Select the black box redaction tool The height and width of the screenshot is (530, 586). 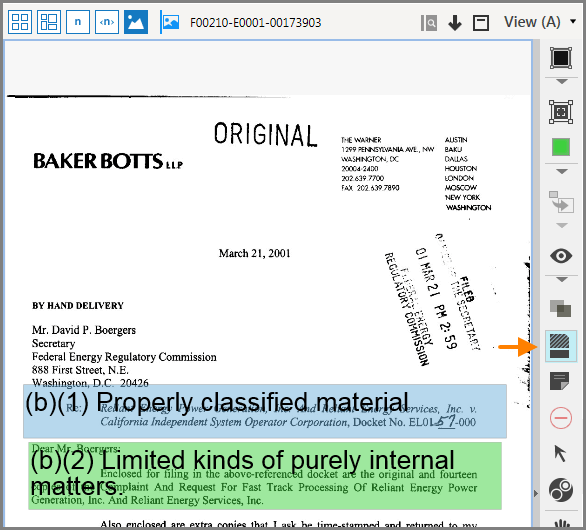(561, 58)
